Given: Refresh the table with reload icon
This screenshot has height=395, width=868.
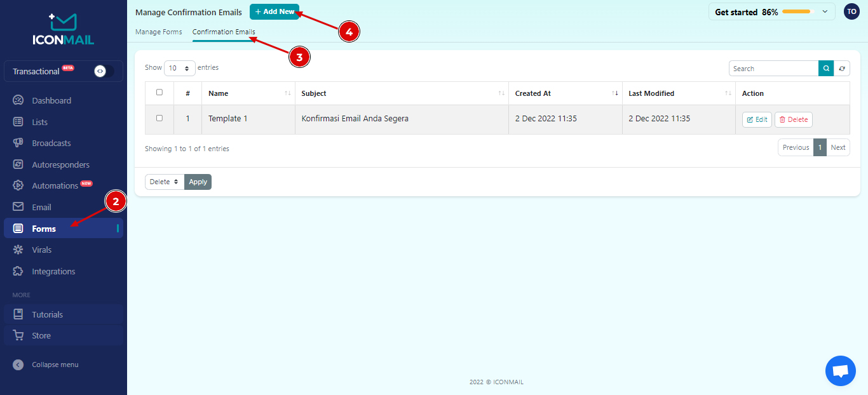Looking at the screenshot, I should click(x=842, y=69).
